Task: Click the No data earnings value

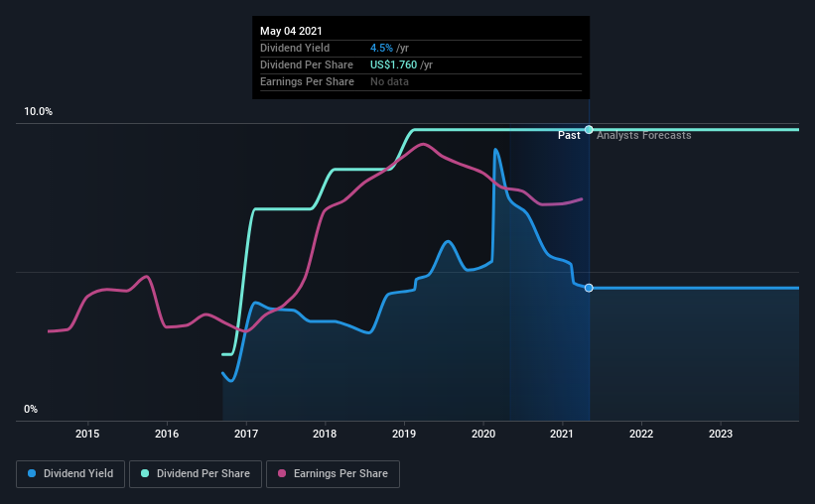Action: [389, 81]
